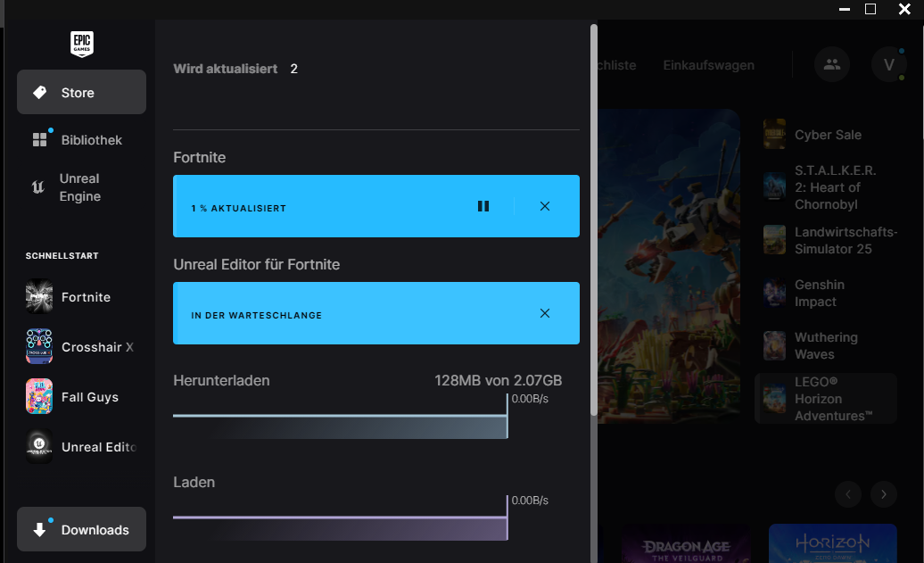Open the Downloads panel button
This screenshot has height=563, width=924.
(x=81, y=529)
